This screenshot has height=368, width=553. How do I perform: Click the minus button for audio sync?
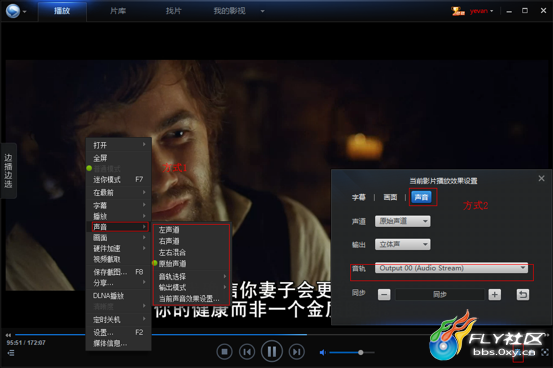tap(384, 294)
